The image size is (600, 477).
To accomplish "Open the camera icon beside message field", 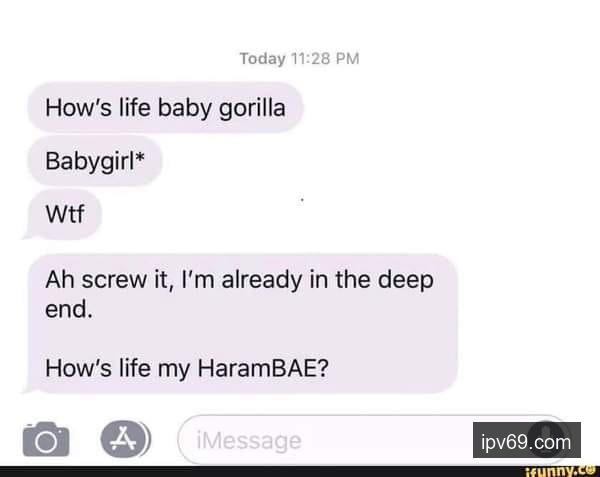I will point(46,439).
